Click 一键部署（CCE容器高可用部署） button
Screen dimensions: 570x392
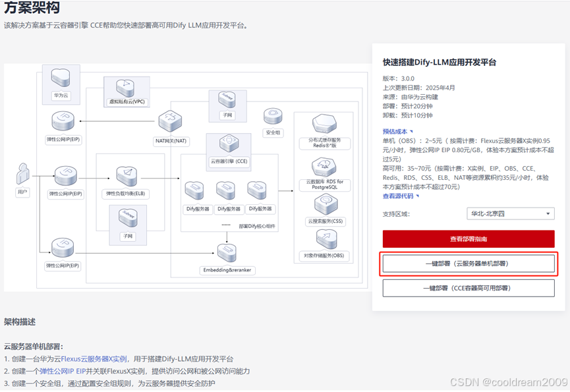pos(469,288)
